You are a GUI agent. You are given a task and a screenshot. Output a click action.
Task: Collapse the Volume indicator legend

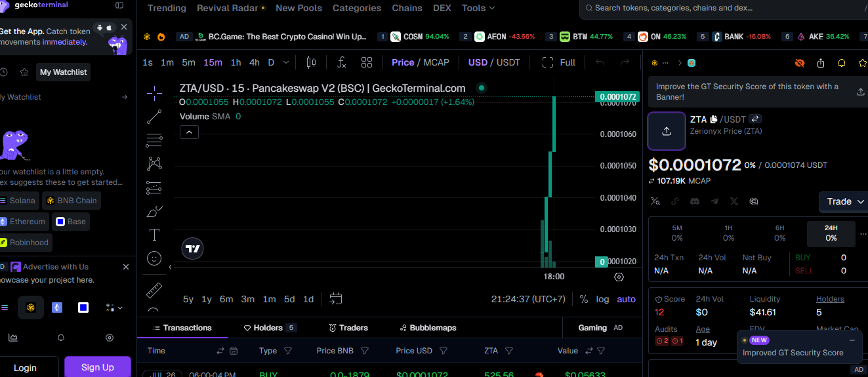pyautogui.click(x=188, y=132)
